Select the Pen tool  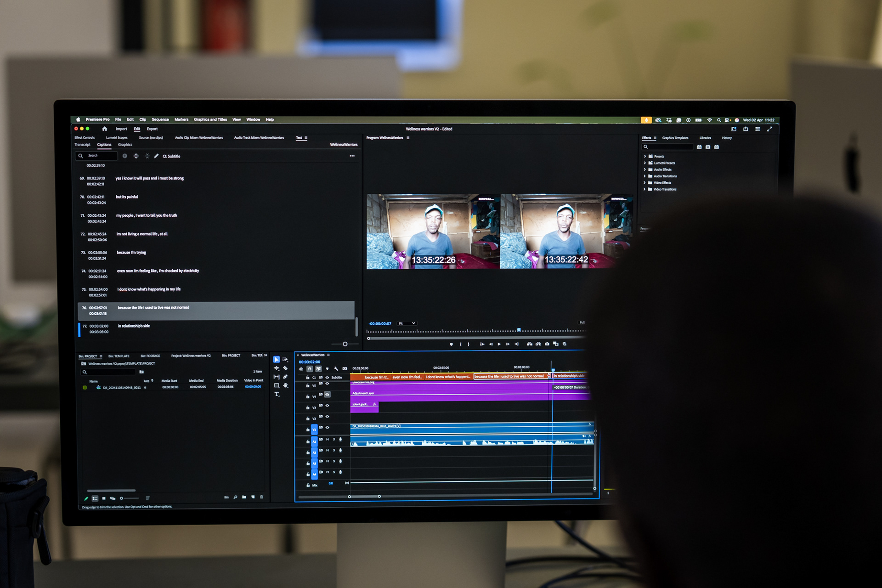[285, 377]
